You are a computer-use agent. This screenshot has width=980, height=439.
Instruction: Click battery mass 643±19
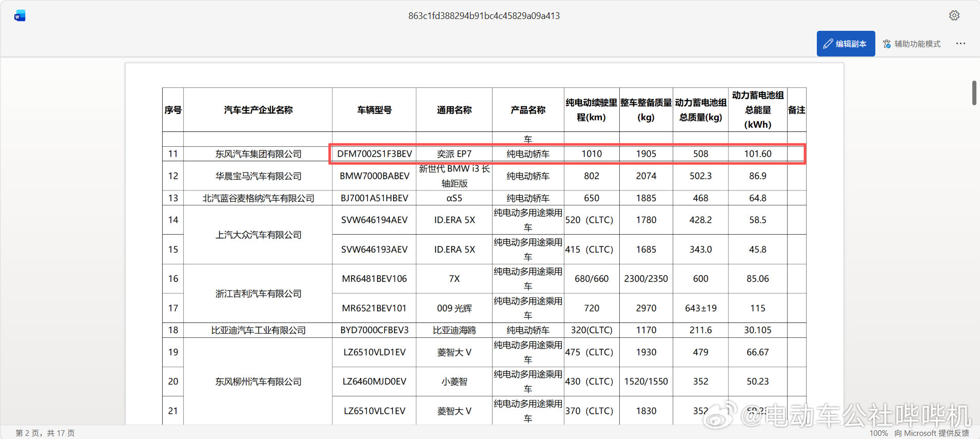pos(700,308)
